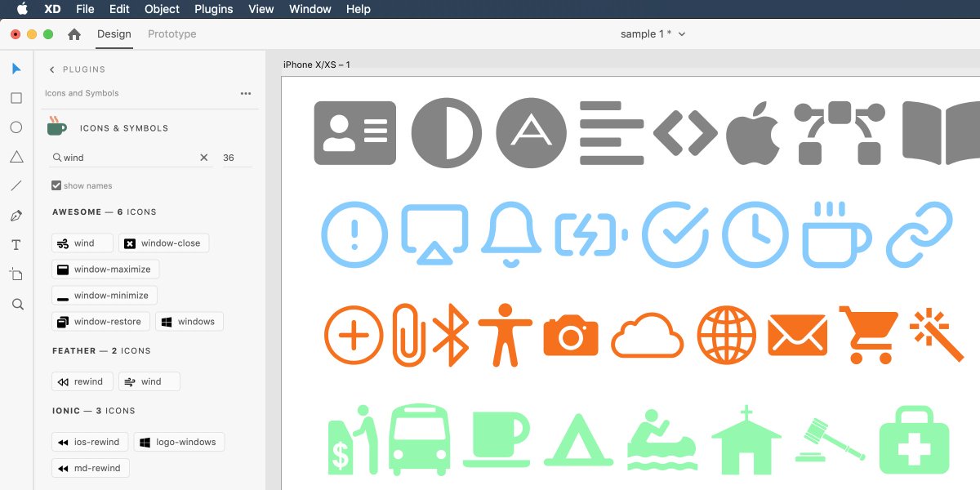Select the Artboard tool
Screen dimensions: 980x490
(x=16, y=274)
